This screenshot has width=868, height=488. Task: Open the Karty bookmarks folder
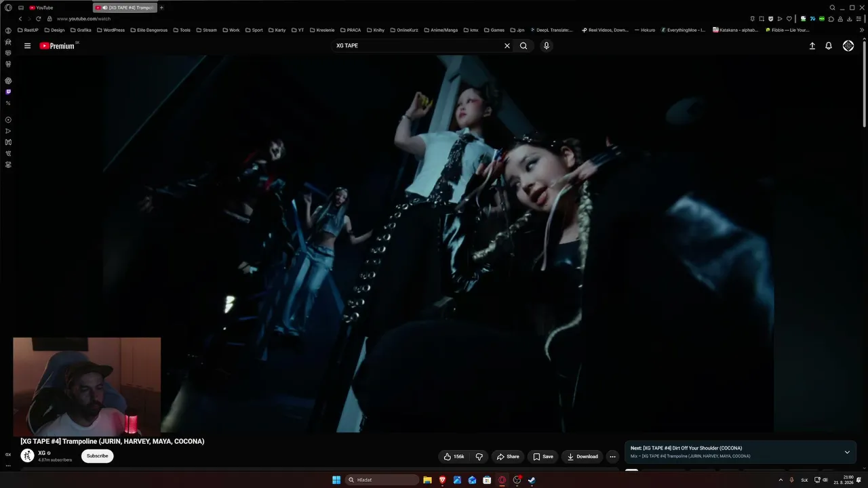(277, 30)
